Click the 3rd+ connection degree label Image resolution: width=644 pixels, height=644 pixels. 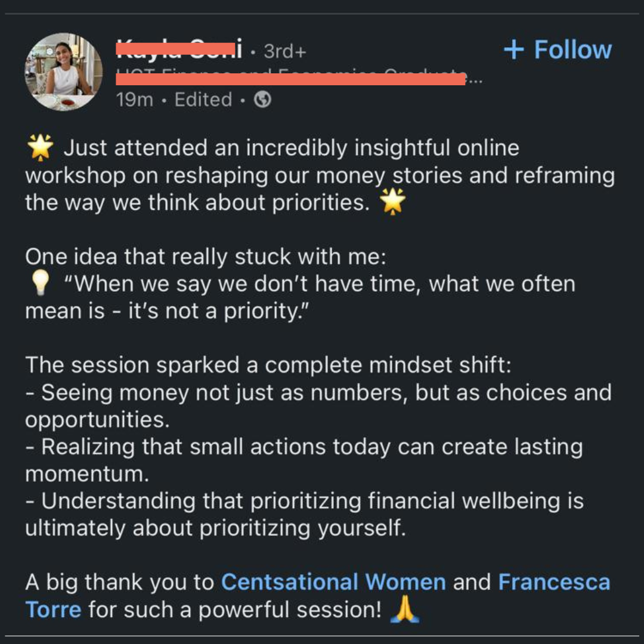[284, 52]
